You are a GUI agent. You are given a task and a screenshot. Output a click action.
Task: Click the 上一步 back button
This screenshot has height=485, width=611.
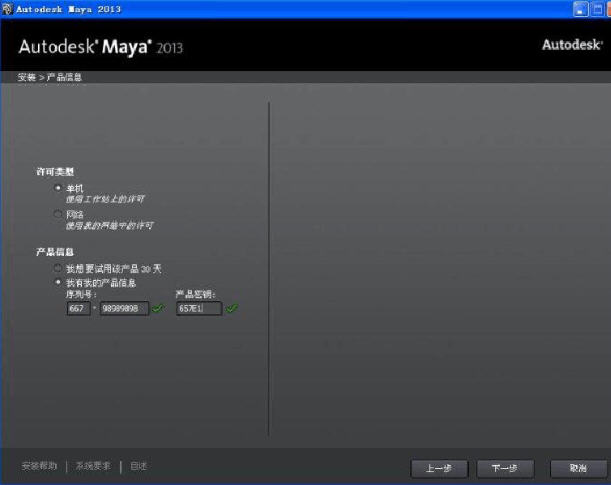pos(439,468)
